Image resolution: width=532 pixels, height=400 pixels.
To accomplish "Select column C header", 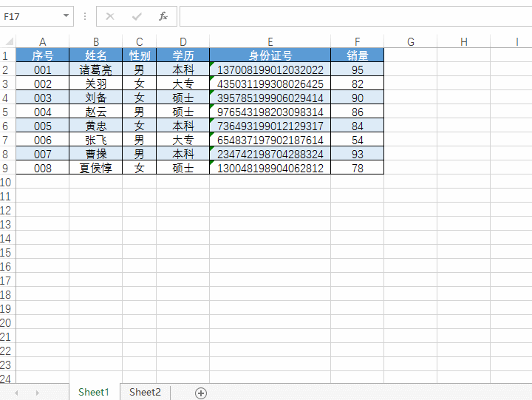I will tap(140, 41).
